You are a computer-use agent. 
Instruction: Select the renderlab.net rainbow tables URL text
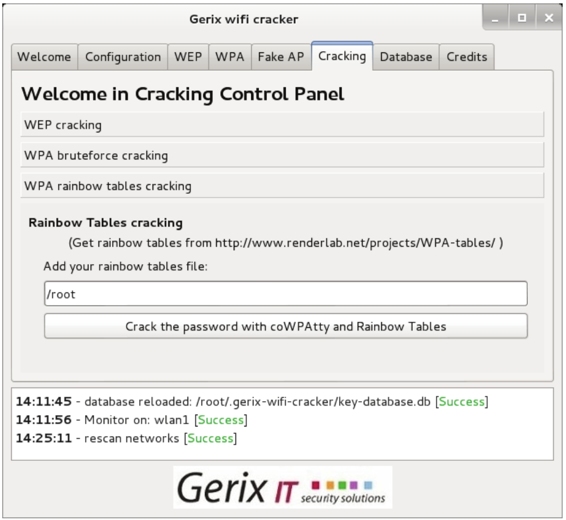coord(356,243)
